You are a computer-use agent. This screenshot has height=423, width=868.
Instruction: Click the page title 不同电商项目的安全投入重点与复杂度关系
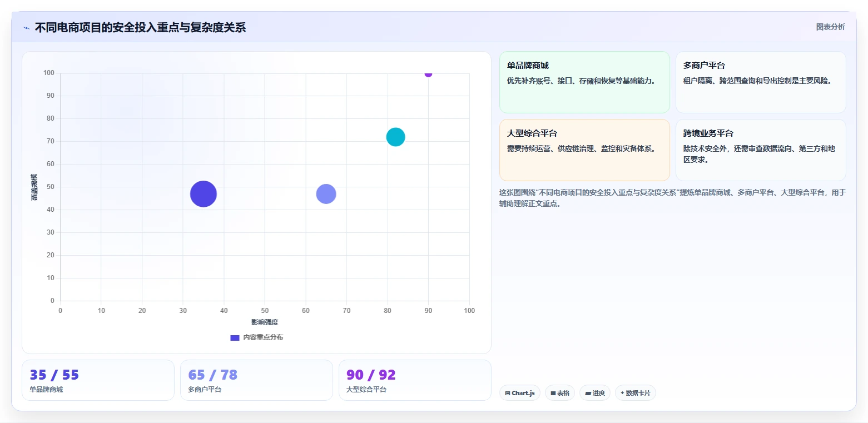pyautogui.click(x=140, y=27)
